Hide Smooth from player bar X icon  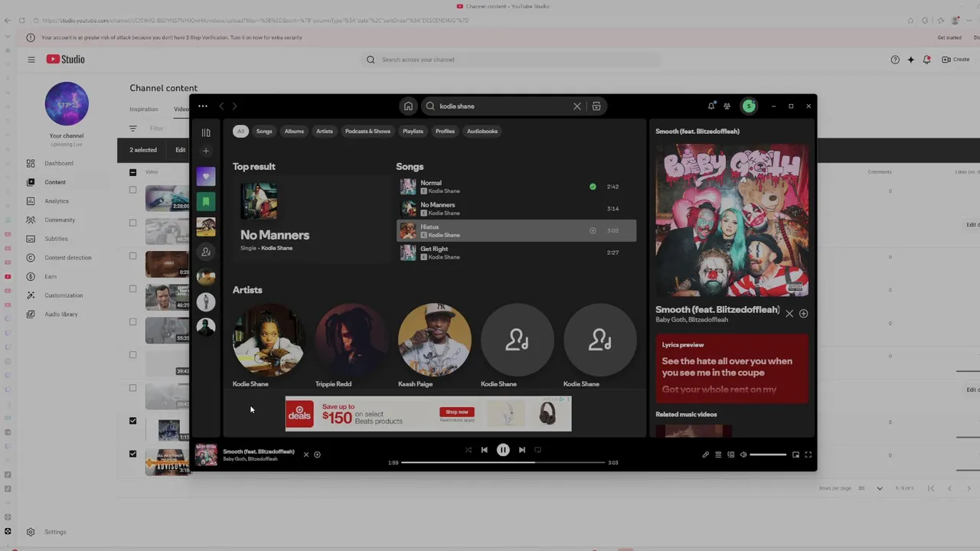(305, 455)
